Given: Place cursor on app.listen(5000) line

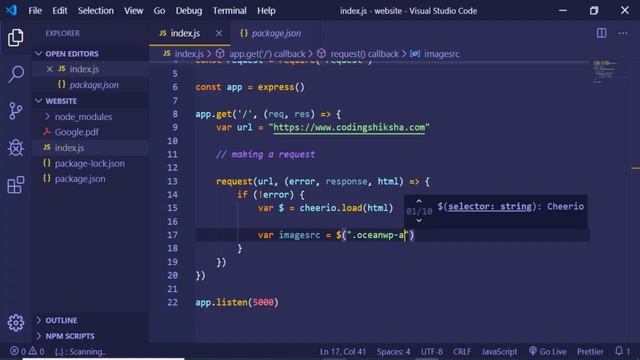Looking at the screenshot, I should (237, 302).
